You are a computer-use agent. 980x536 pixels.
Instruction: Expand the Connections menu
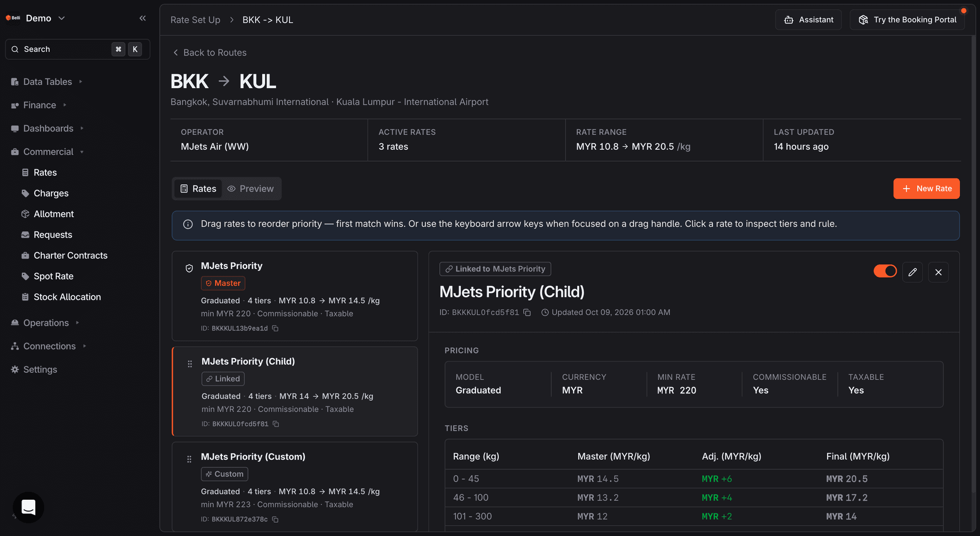click(x=49, y=346)
